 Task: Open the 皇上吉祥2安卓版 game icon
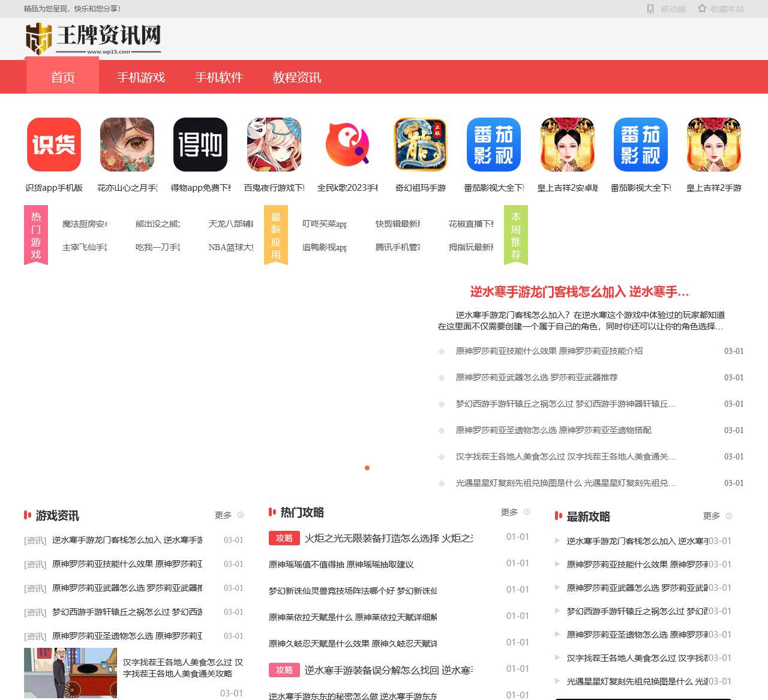click(x=568, y=145)
